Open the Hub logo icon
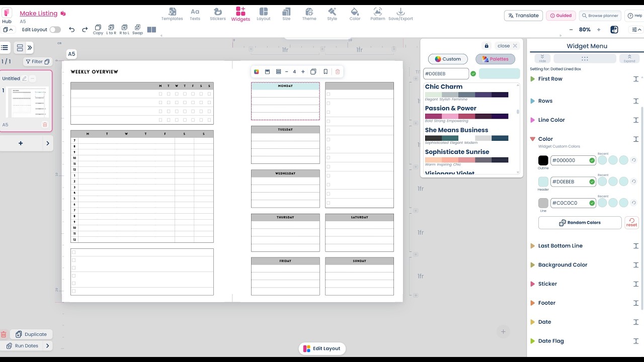Image resolution: width=644 pixels, height=362 pixels. click(7, 13)
